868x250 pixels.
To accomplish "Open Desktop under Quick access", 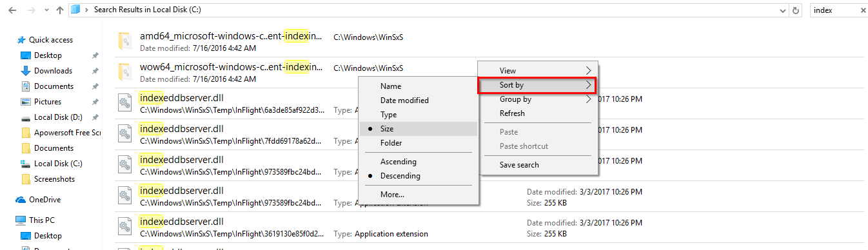I will [48, 55].
